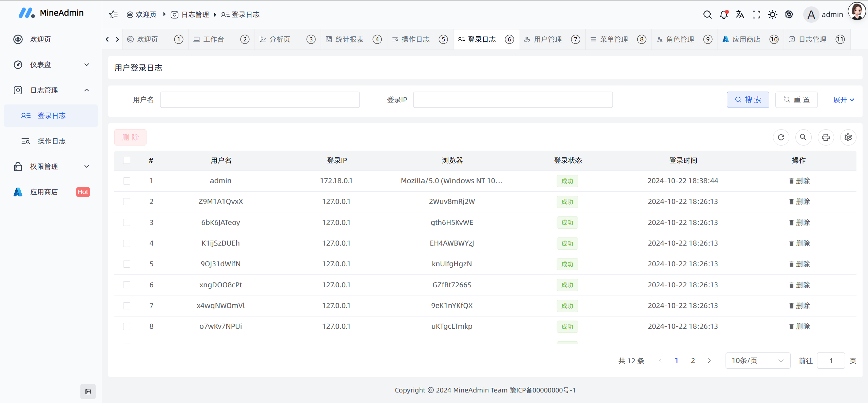Open the print icon above the table
This screenshot has width=868, height=403.
pyautogui.click(x=826, y=137)
